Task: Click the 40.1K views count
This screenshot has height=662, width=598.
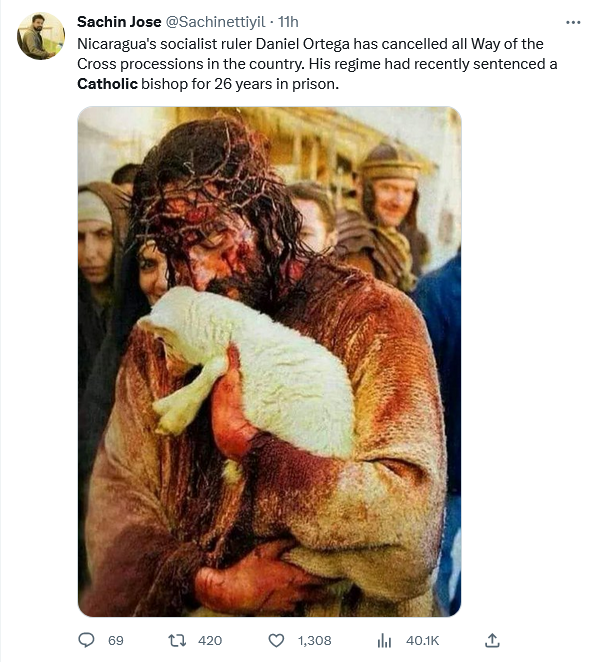Action: click(423, 640)
